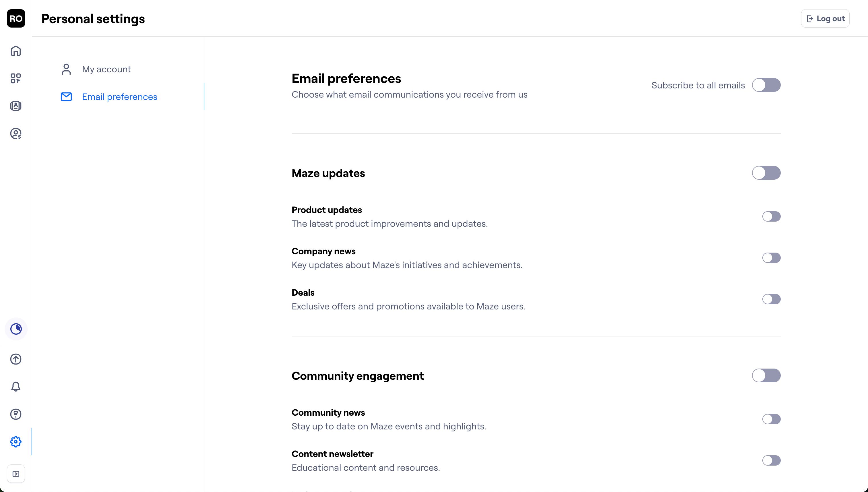Viewport: 868px width, 492px height.
Task: Click "The latest product improvements and updates."
Action: [x=390, y=224]
